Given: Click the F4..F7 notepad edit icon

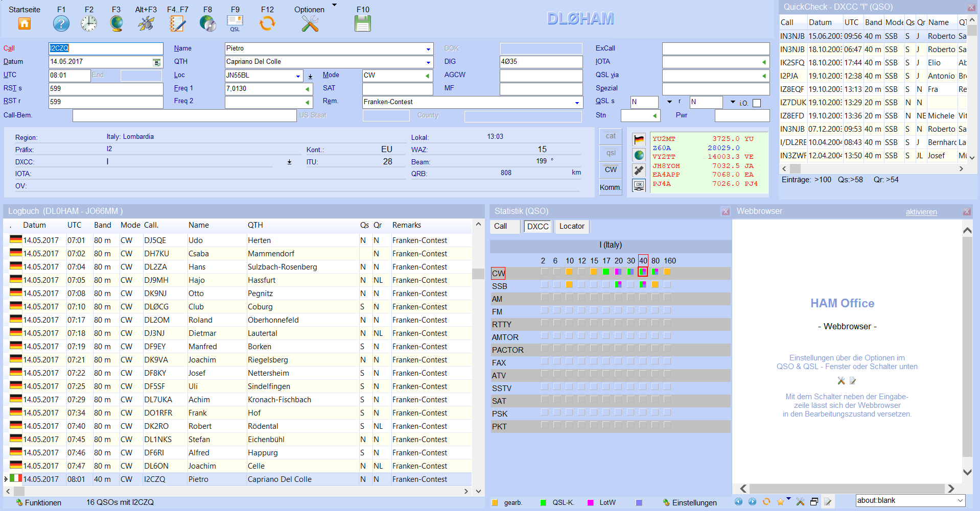Looking at the screenshot, I should (177, 23).
